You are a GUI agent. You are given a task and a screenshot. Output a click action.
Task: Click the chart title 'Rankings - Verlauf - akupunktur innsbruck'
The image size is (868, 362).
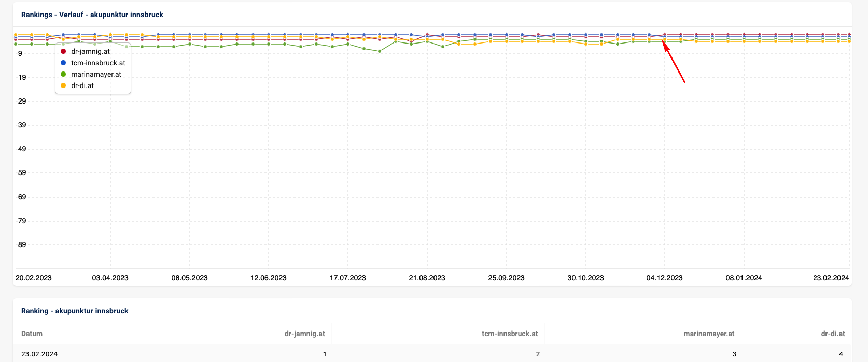point(92,15)
